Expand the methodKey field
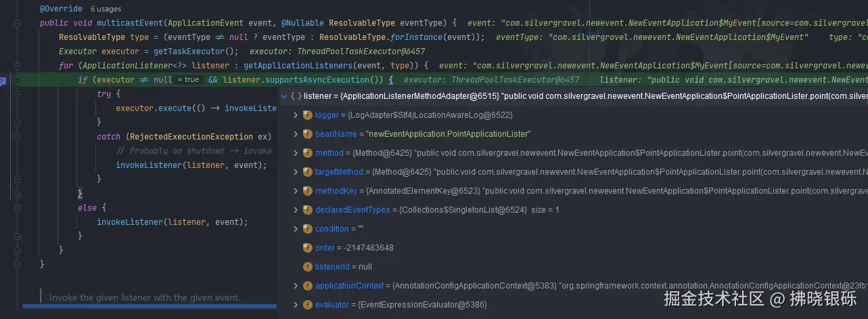 pyautogui.click(x=296, y=191)
